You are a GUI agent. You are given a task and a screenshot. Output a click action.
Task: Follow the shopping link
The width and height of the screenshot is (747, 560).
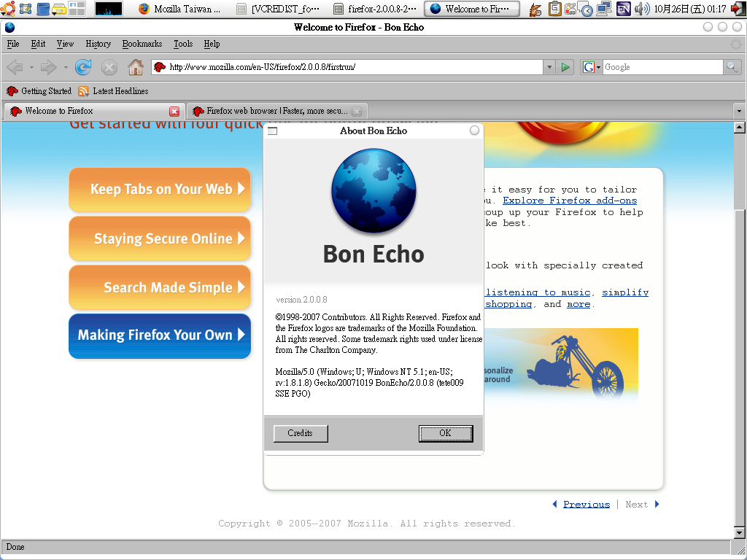tap(508, 304)
